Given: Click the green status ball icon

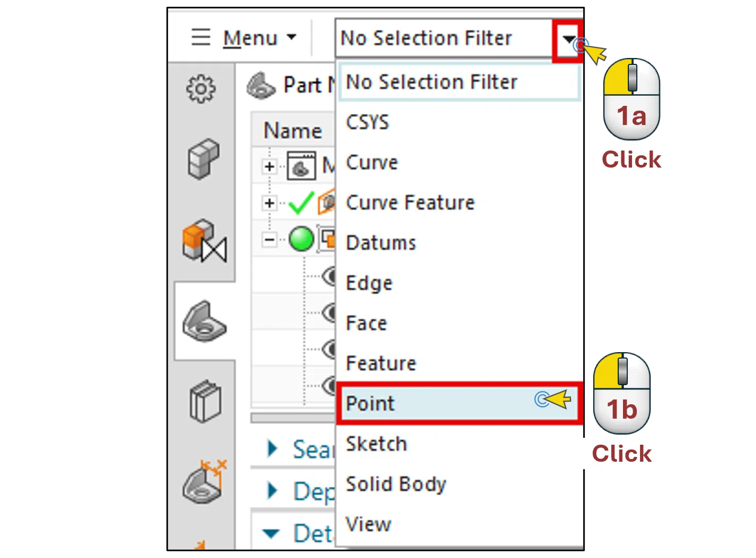Looking at the screenshot, I should coord(301,239).
